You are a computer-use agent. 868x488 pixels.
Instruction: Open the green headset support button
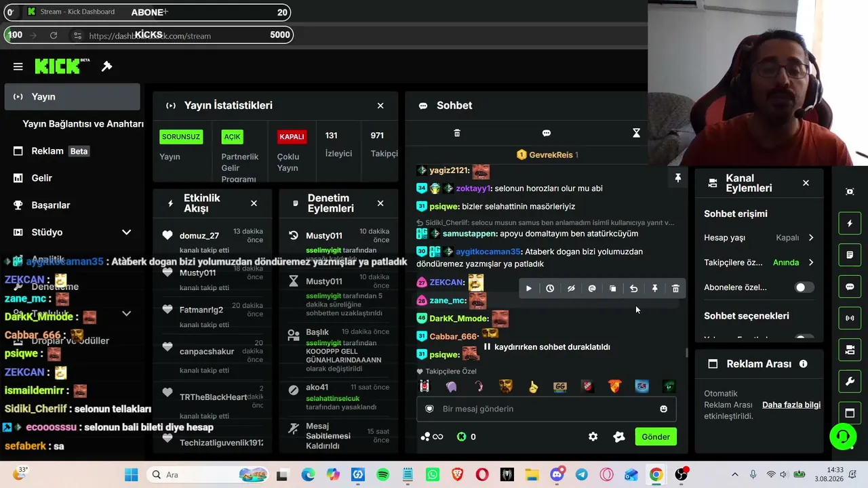843,436
